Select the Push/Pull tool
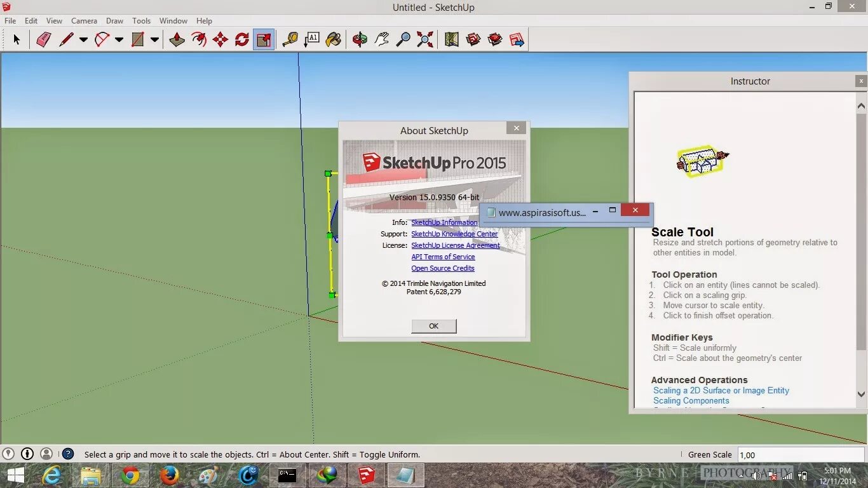Screen dimensions: 868x488 [177, 39]
